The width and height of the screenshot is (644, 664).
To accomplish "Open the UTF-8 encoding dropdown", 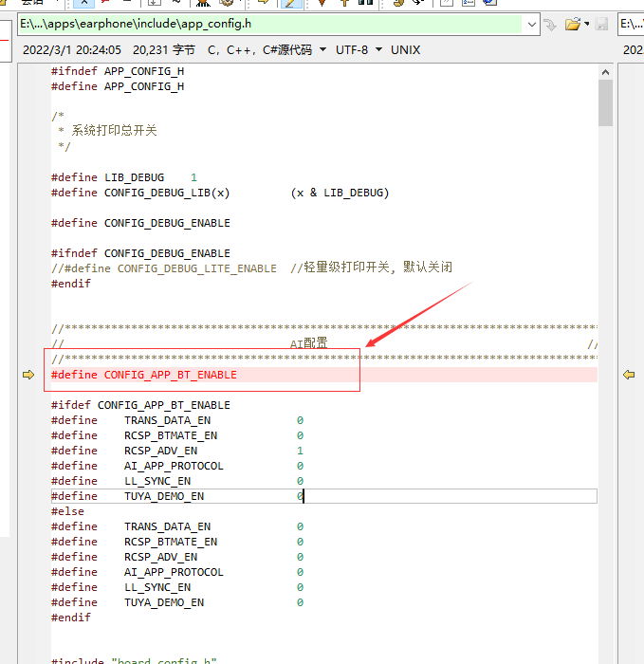I will 379,49.
